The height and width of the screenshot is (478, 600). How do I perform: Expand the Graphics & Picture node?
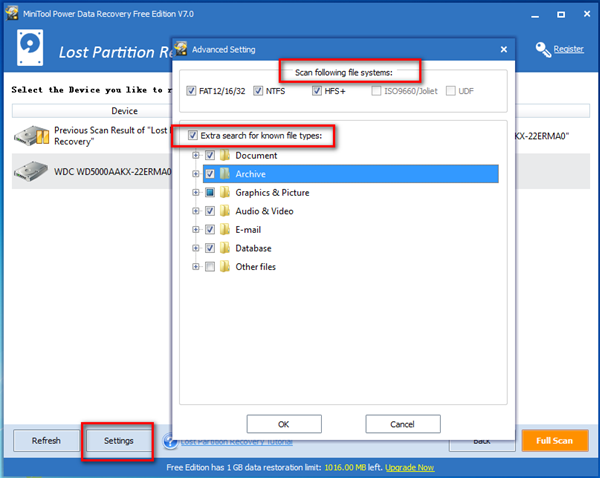[196, 192]
